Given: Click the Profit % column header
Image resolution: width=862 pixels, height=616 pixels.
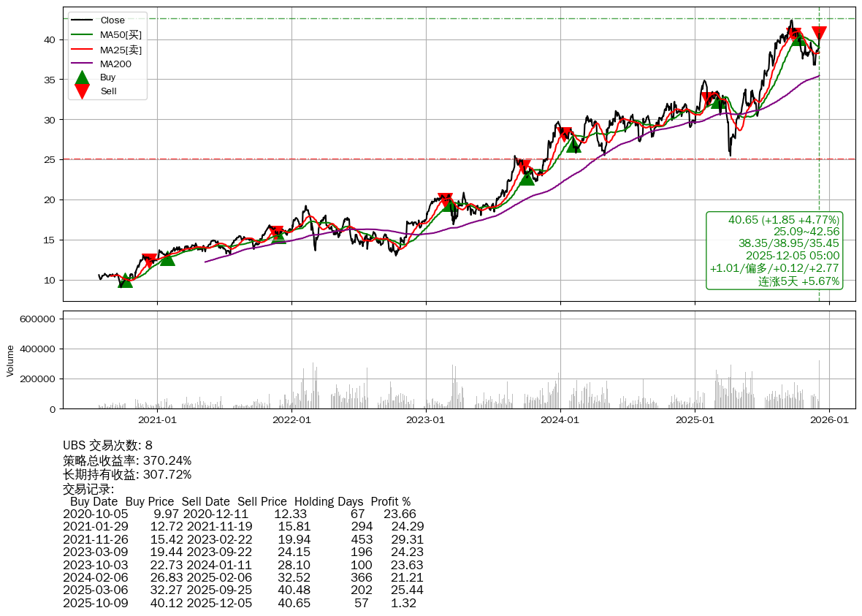Looking at the screenshot, I should click(390, 502).
